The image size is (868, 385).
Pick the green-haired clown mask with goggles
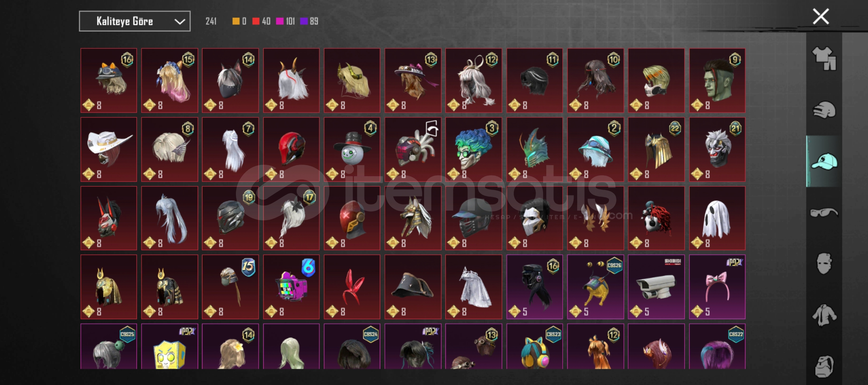click(474, 149)
